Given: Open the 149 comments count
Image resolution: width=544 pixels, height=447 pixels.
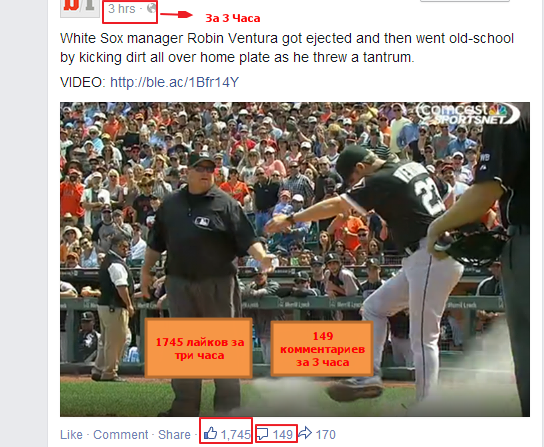Looking at the screenshot, I should 282,435.
